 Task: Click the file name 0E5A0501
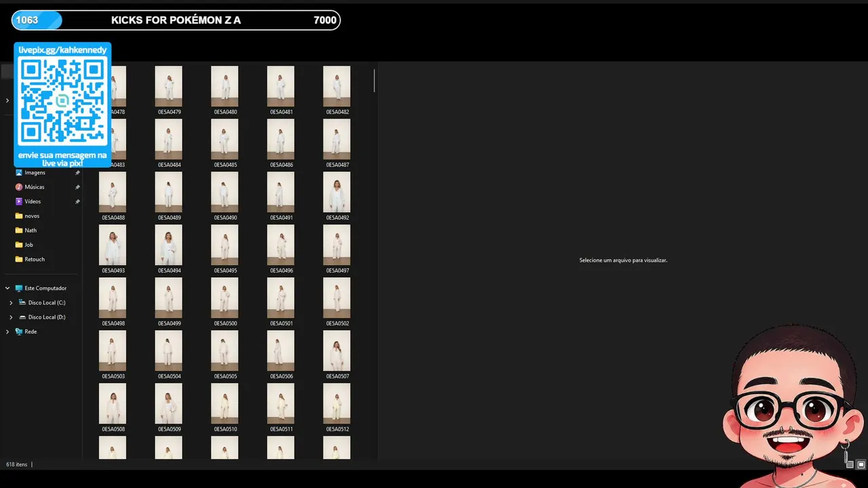point(281,323)
